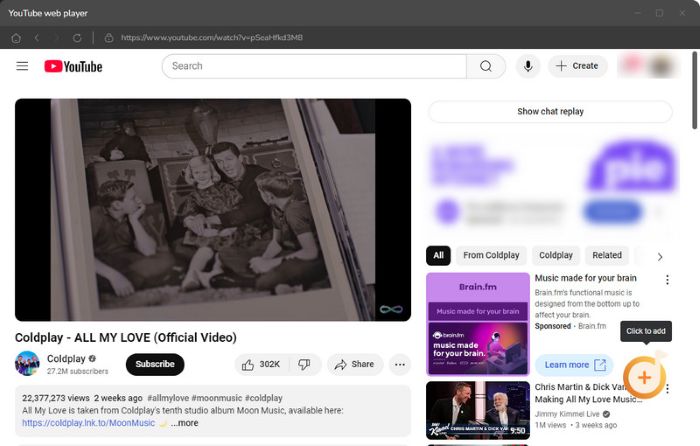Dislike the video with thumbs down
Viewport: 700px width, 446px height.
305,364
